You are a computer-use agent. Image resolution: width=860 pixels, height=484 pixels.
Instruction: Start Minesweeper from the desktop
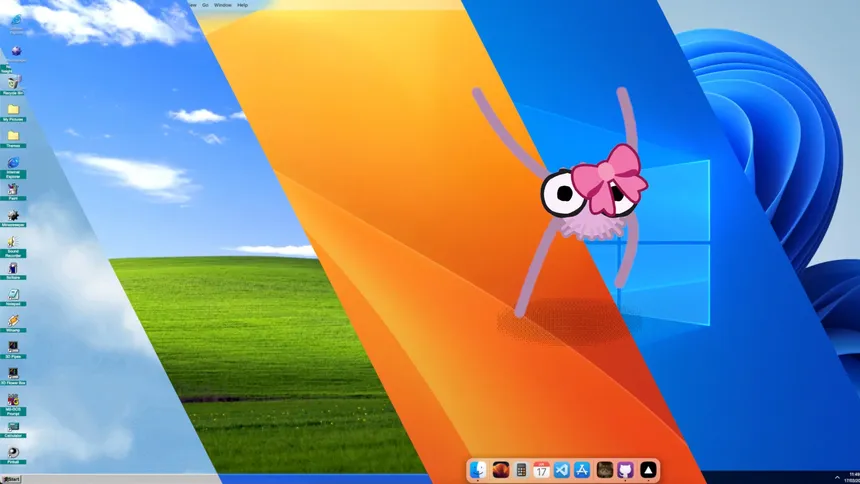point(13,216)
